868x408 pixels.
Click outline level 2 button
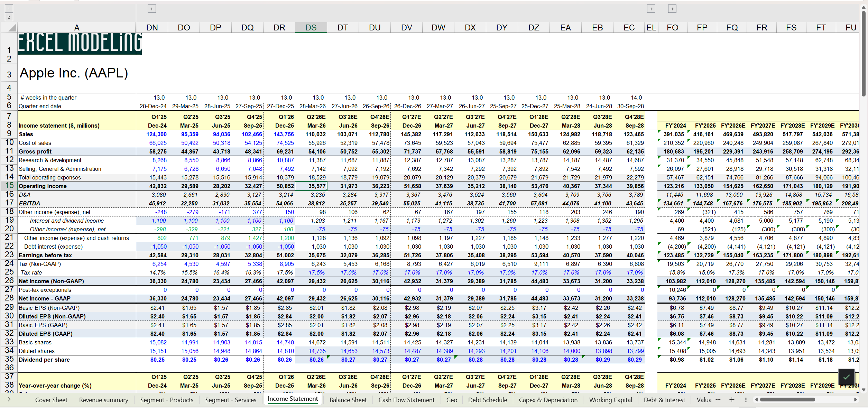tap(9, 17)
